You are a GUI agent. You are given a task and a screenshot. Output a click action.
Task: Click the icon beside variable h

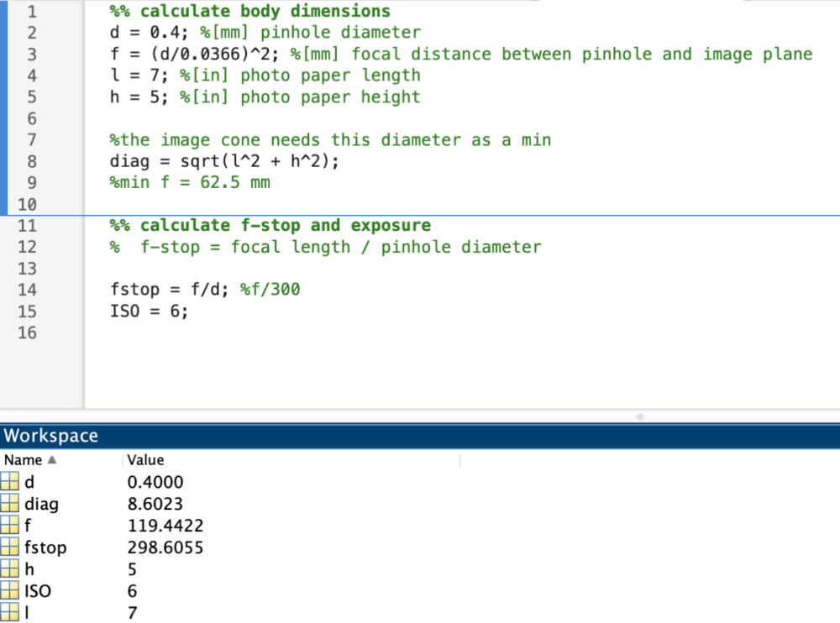click(9, 569)
